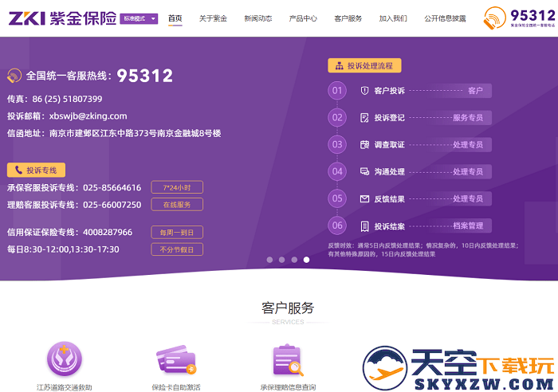Click the document icon beside 投诉结案
Viewport: 558px width, 392px height.
click(364, 226)
